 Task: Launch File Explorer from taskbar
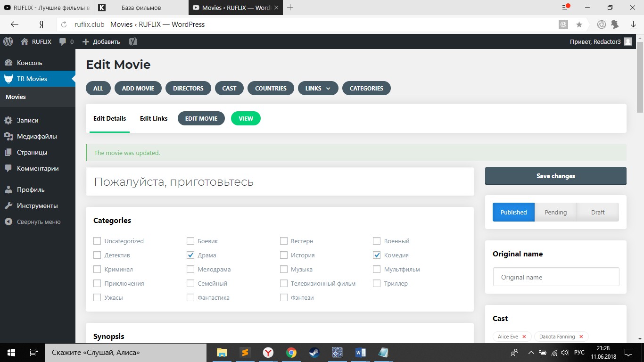222,353
